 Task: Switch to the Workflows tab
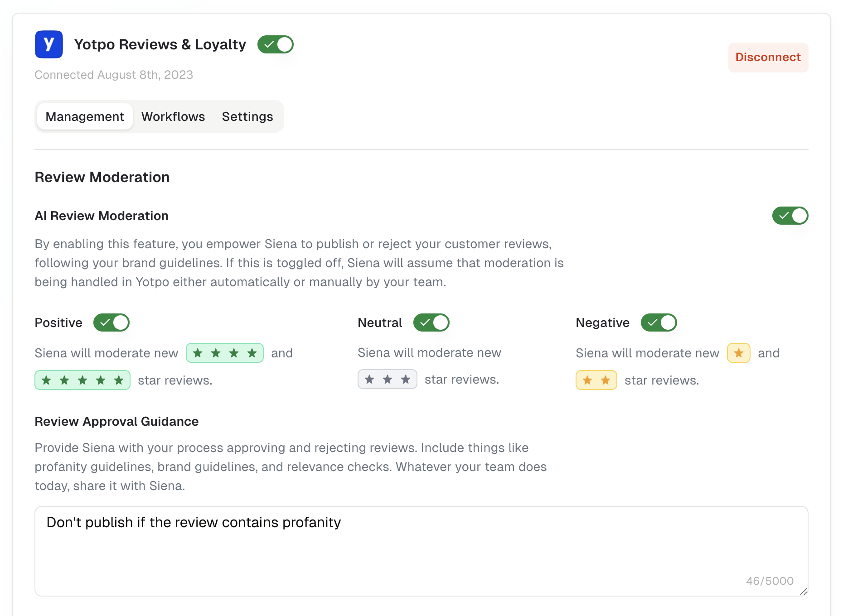pyautogui.click(x=173, y=116)
